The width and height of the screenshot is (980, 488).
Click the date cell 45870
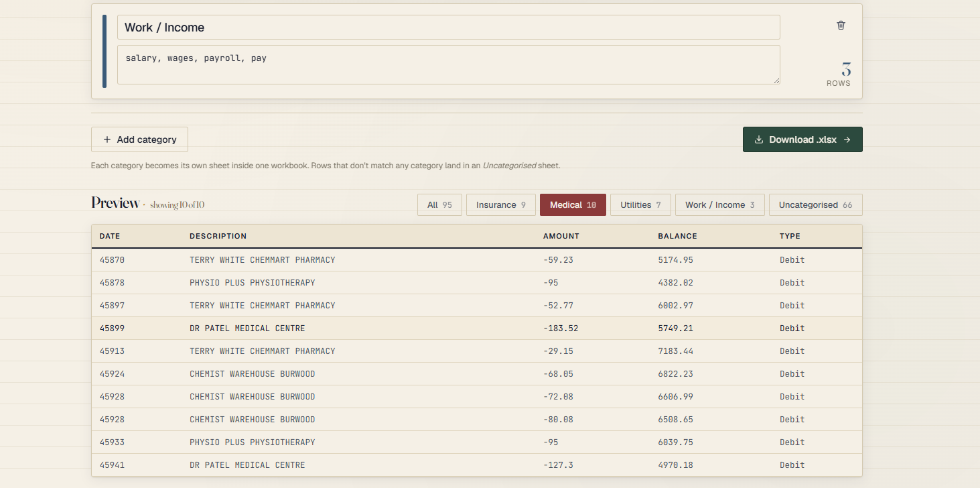click(112, 260)
